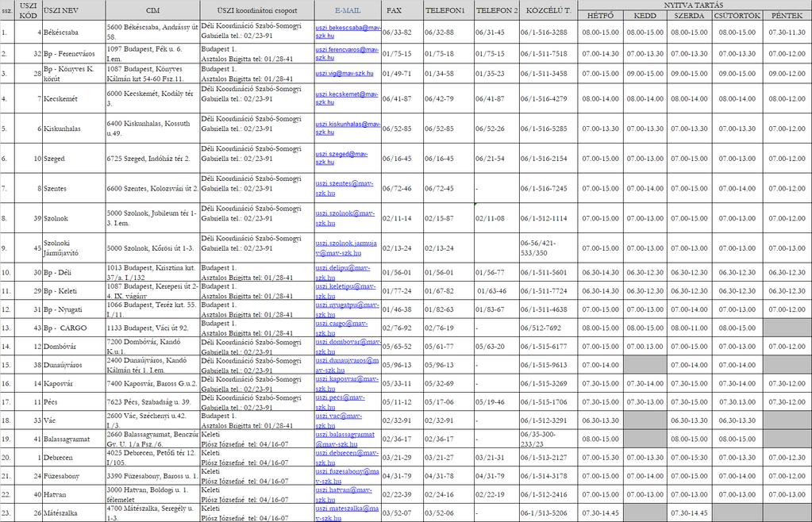Select the NYITVA TARTÁS header cell
The height and width of the screenshot is (522, 812).
(x=694, y=6)
